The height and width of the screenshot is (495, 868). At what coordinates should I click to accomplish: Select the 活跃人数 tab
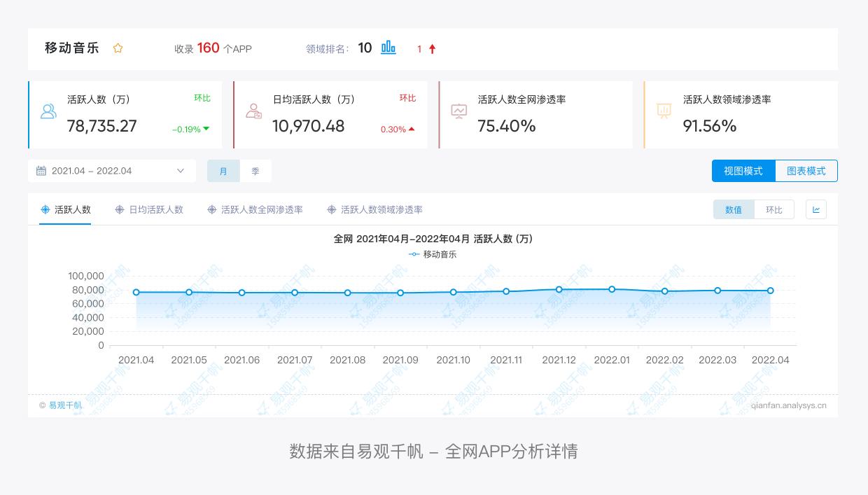point(65,209)
